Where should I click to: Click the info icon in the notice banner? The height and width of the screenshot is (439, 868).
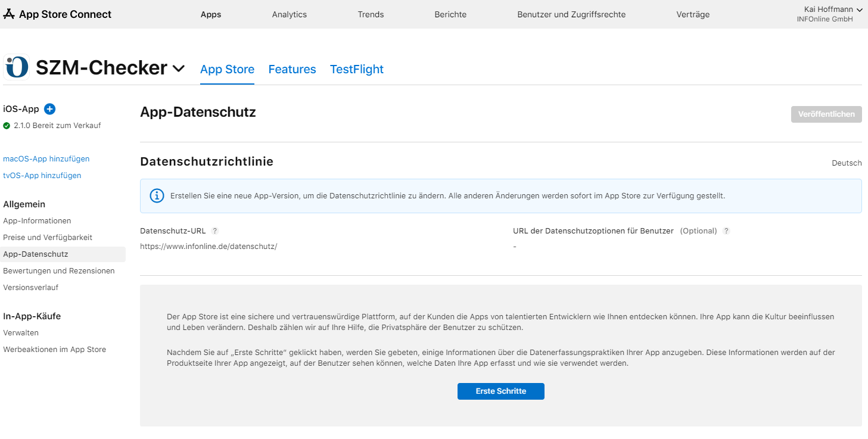157,196
